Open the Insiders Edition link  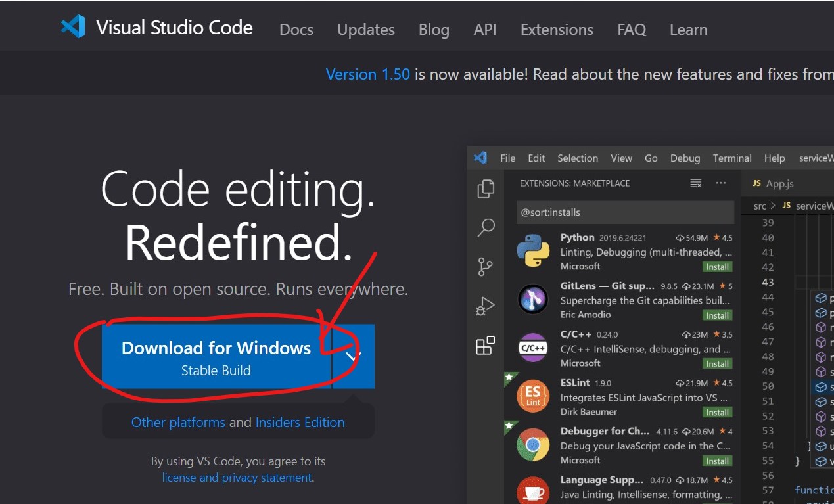(300, 423)
